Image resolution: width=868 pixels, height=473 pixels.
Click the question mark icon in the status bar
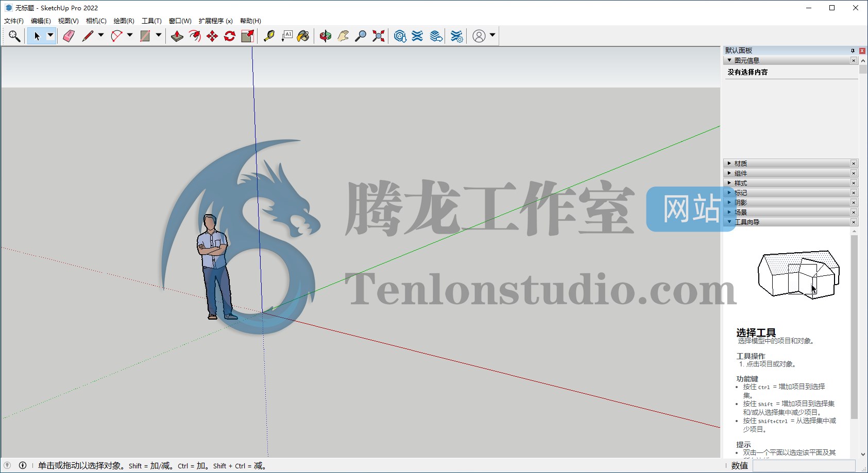pos(7,465)
